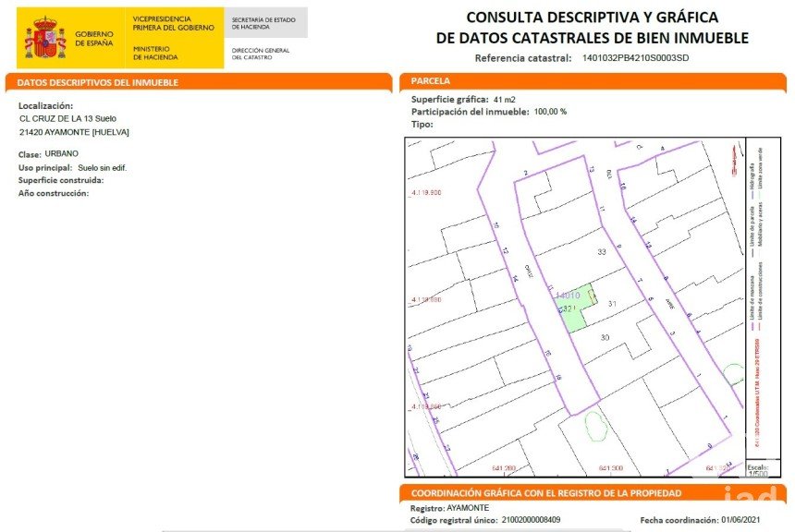
Task: Select the 'URBANO' class value
Action: pos(61,153)
